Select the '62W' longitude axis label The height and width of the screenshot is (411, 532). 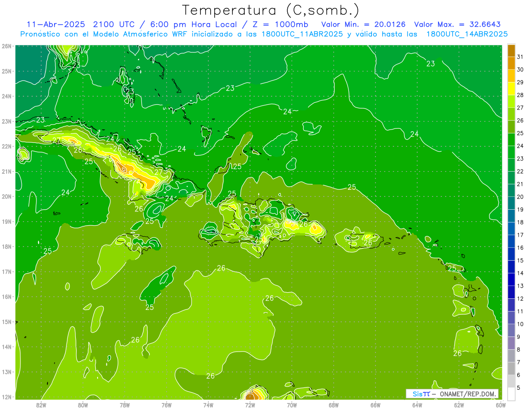click(459, 405)
